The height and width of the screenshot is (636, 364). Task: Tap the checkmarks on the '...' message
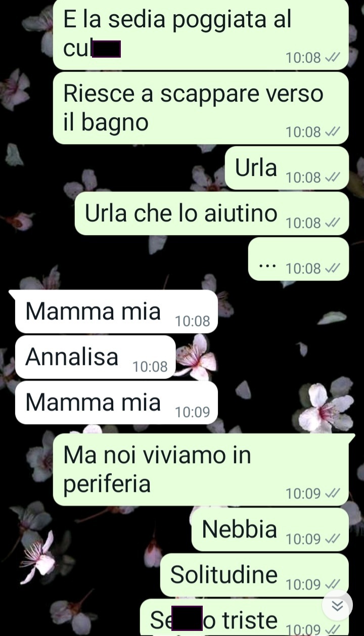point(332,268)
